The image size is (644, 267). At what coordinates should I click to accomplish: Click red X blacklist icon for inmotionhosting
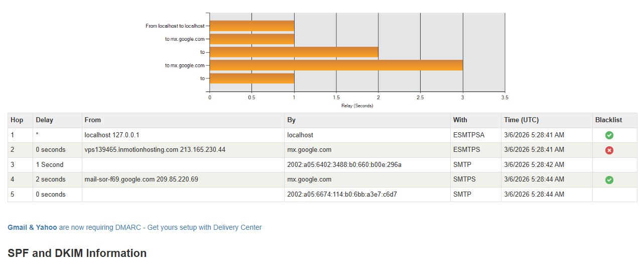609,150
